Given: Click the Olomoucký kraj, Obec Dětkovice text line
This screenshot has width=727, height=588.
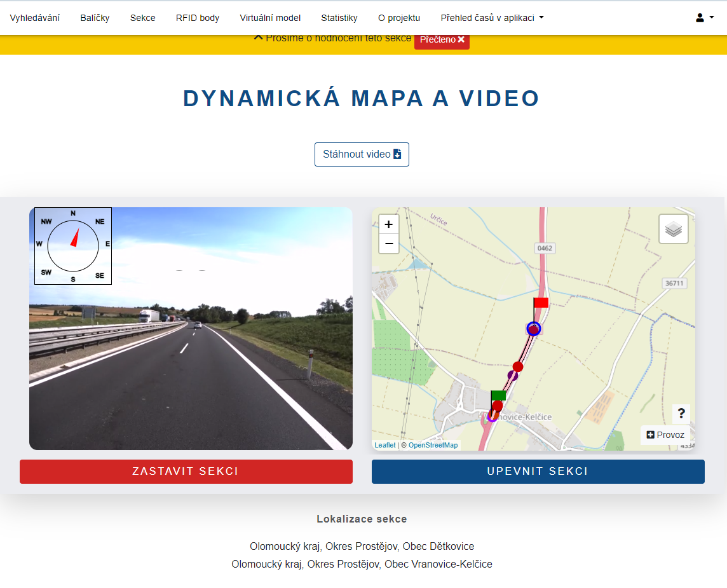Looking at the screenshot, I should 362,546.
